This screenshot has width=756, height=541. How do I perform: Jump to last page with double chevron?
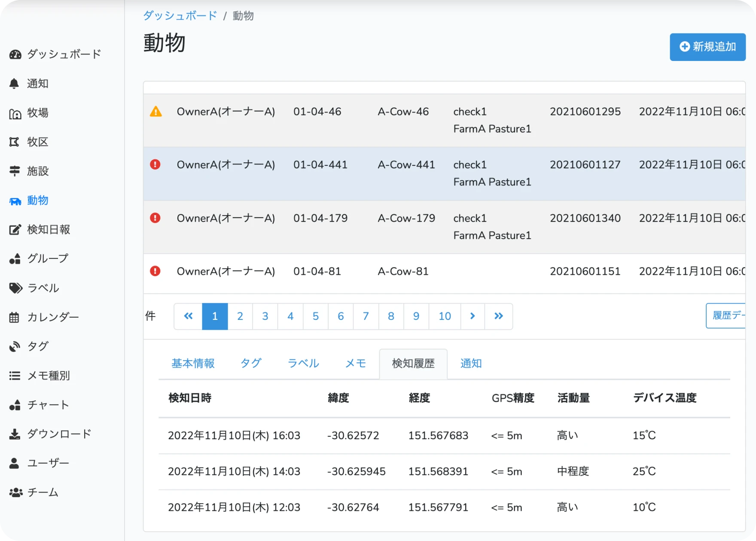498,316
